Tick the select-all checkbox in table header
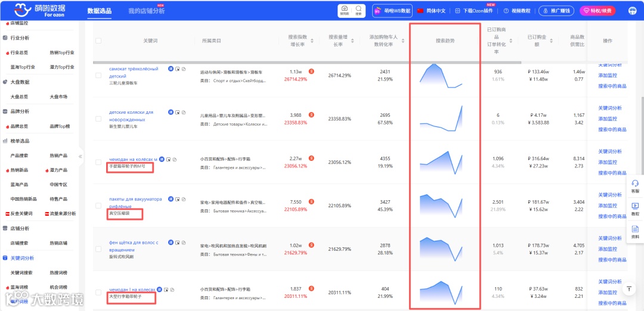This screenshot has width=644, height=311. (98, 41)
